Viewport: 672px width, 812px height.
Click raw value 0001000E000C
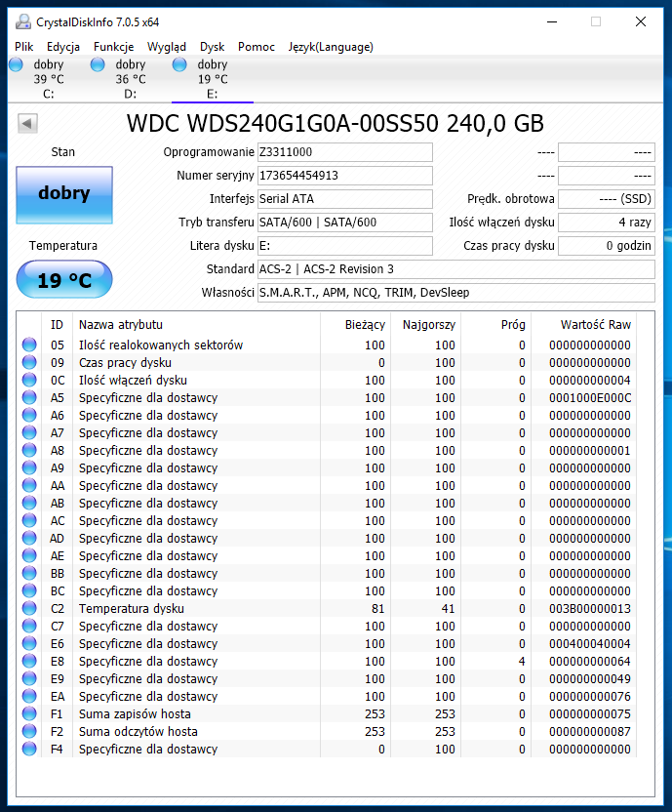click(590, 398)
